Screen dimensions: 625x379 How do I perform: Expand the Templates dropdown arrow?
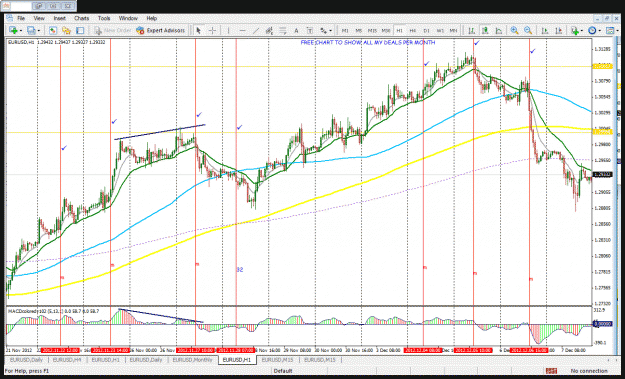click(x=617, y=31)
